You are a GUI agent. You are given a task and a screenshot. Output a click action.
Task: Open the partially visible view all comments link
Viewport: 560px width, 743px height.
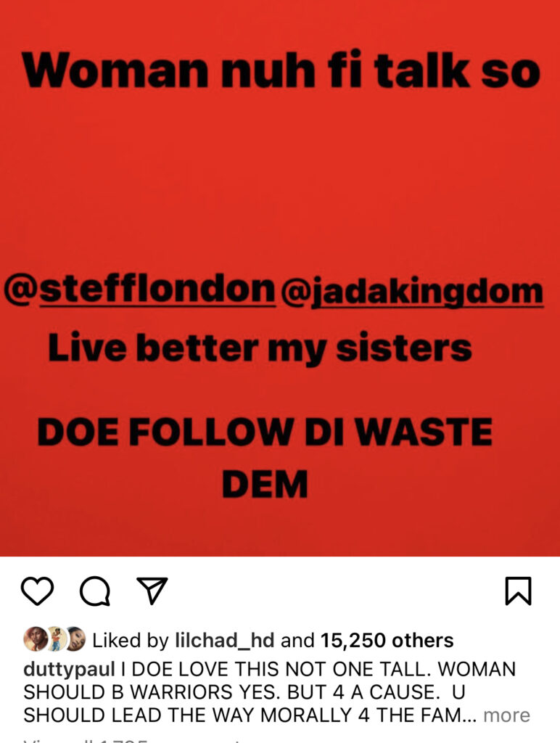click(133, 740)
